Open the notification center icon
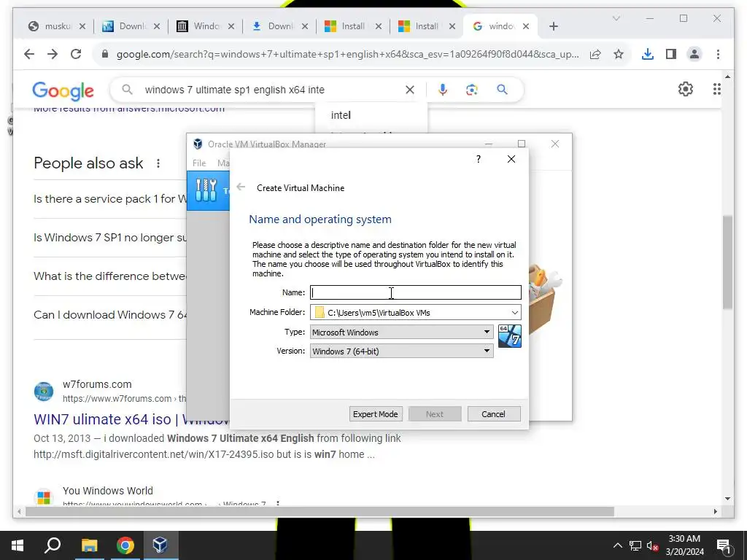The height and width of the screenshot is (560, 747). pyautogui.click(x=724, y=545)
